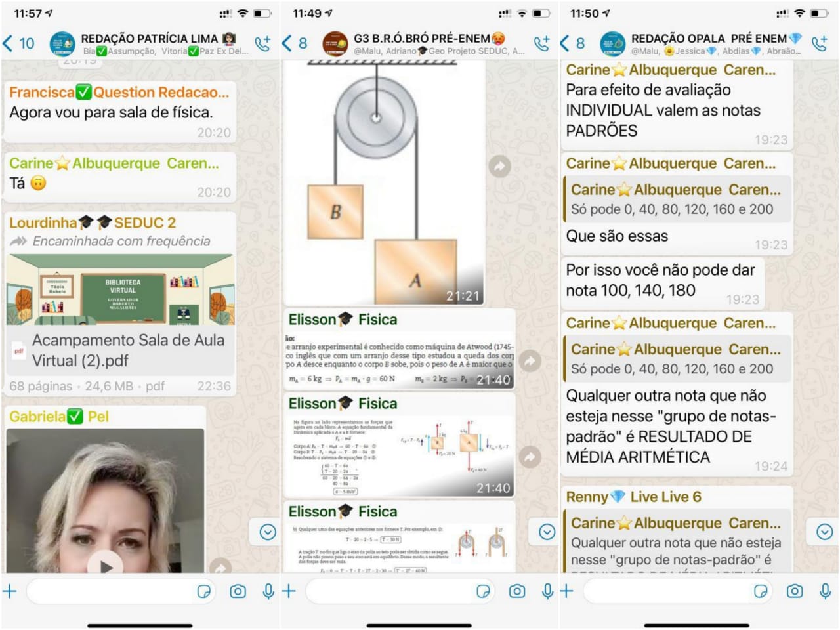Forward the 21:40 Atwood text image

coord(530,360)
